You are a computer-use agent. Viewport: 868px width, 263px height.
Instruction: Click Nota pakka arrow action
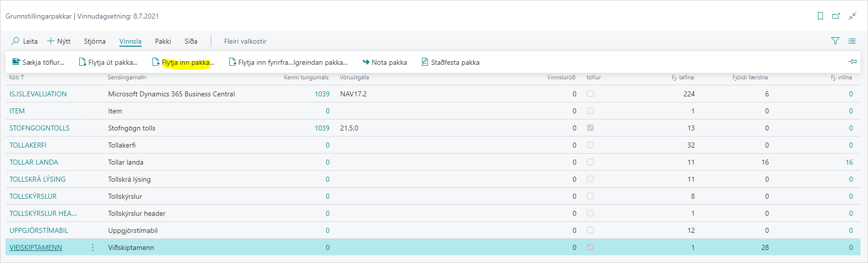pos(384,62)
